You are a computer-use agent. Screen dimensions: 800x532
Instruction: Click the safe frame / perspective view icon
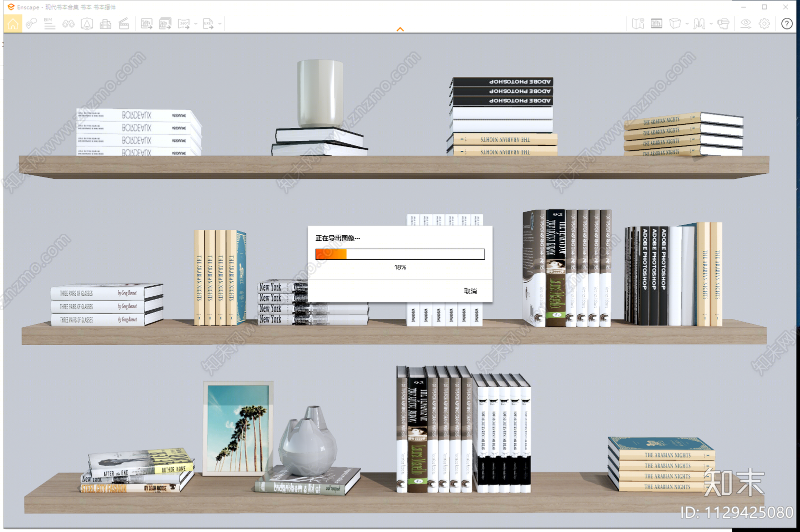(87, 23)
